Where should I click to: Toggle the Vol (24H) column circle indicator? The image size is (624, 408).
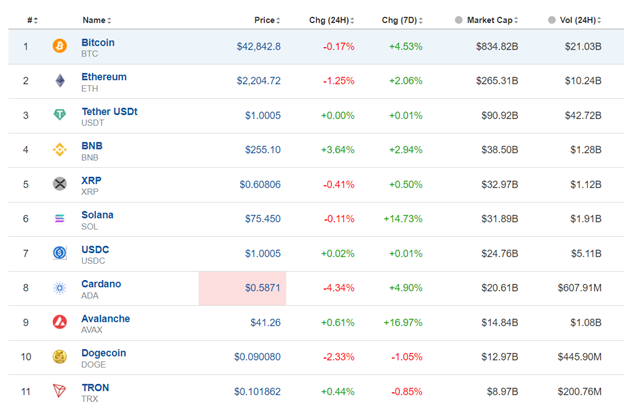[552, 20]
